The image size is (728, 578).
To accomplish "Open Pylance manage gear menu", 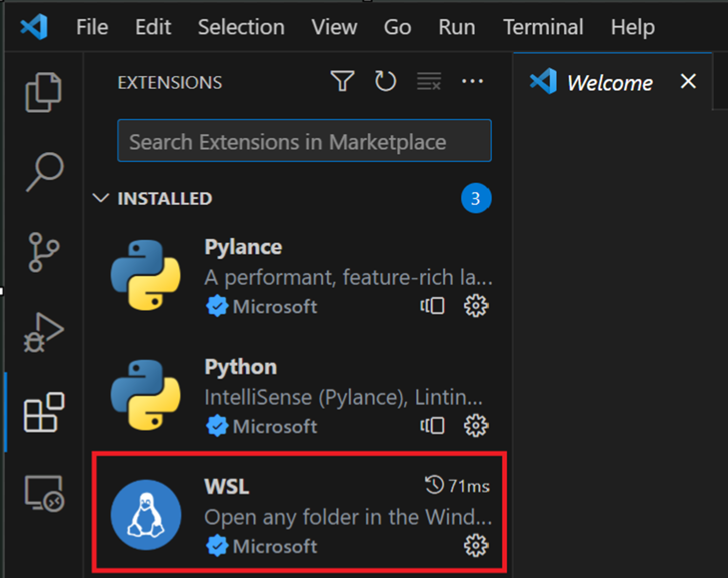I will point(476,305).
